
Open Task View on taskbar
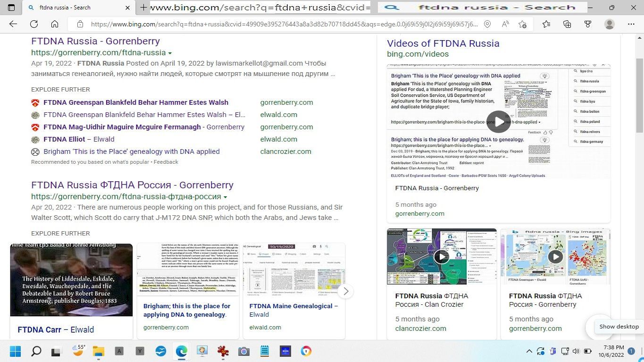56,352
